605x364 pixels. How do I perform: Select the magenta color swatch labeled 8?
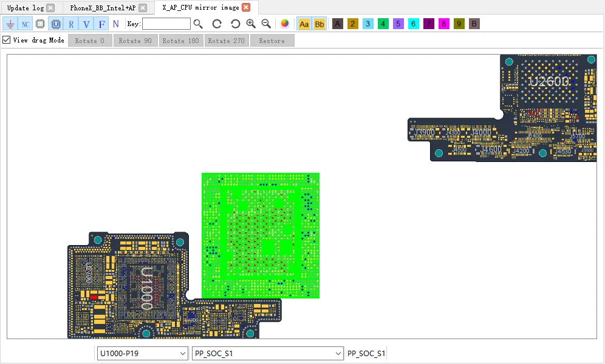[444, 24]
